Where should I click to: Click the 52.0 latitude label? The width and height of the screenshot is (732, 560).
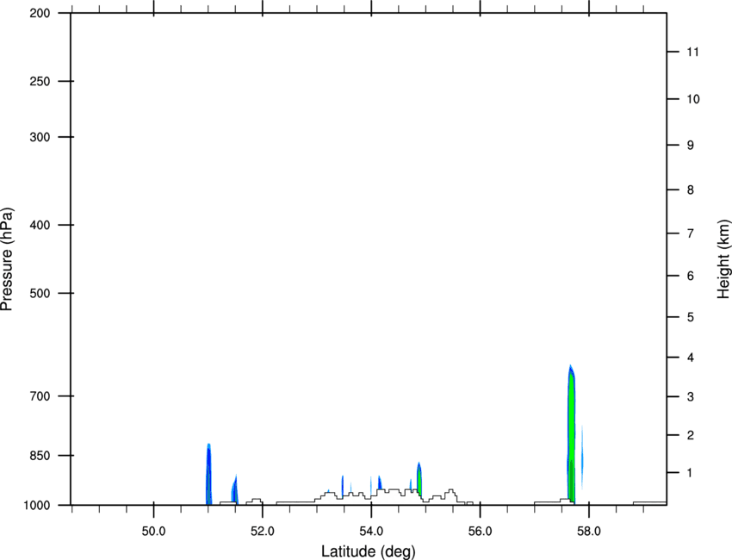point(263,532)
